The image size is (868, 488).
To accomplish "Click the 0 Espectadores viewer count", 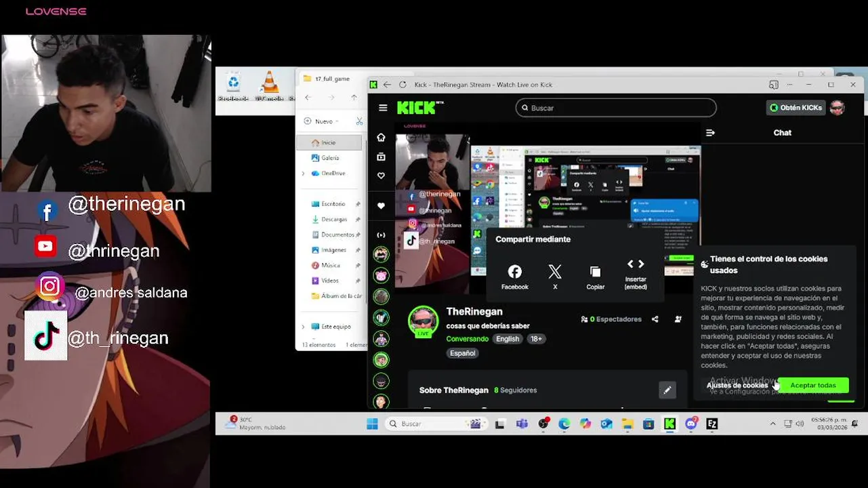I will point(611,319).
